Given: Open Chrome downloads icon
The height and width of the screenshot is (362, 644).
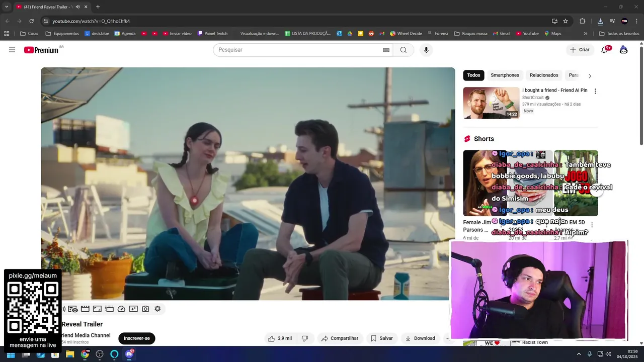Looking at the screenshot, I should point(600,21).
